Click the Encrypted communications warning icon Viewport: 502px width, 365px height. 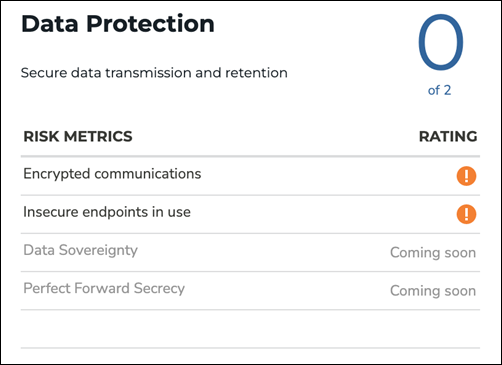pyautogui.click(x=466, y=176)
